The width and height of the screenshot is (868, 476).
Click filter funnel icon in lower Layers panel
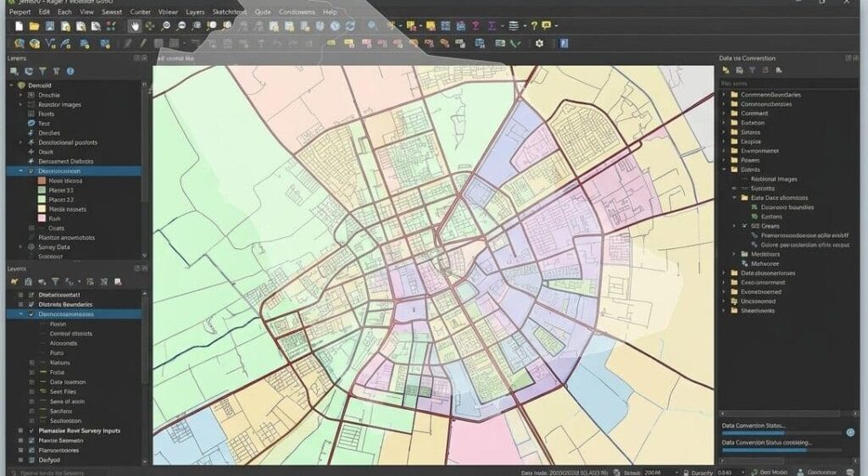pos(55,282)
